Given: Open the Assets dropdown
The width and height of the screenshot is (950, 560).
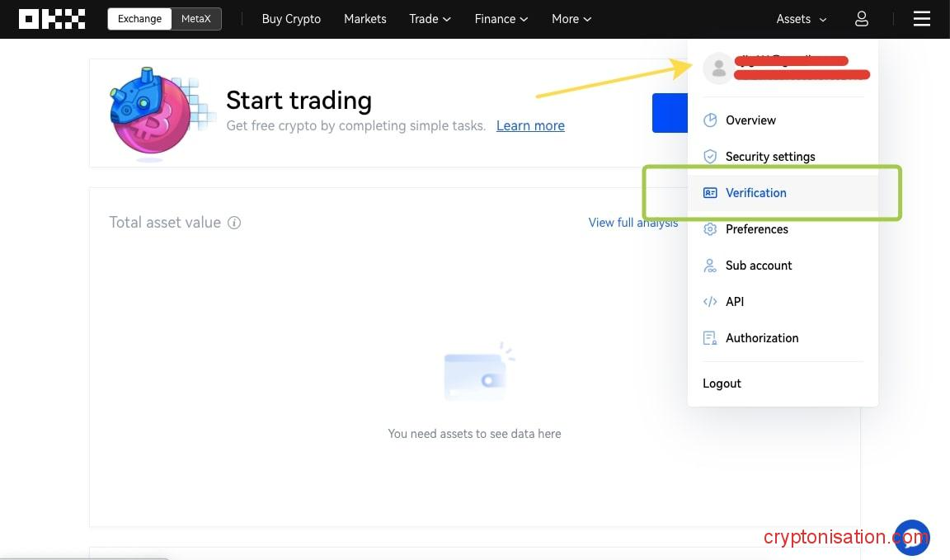Looking at the screenshot, I should click(801, 19).
